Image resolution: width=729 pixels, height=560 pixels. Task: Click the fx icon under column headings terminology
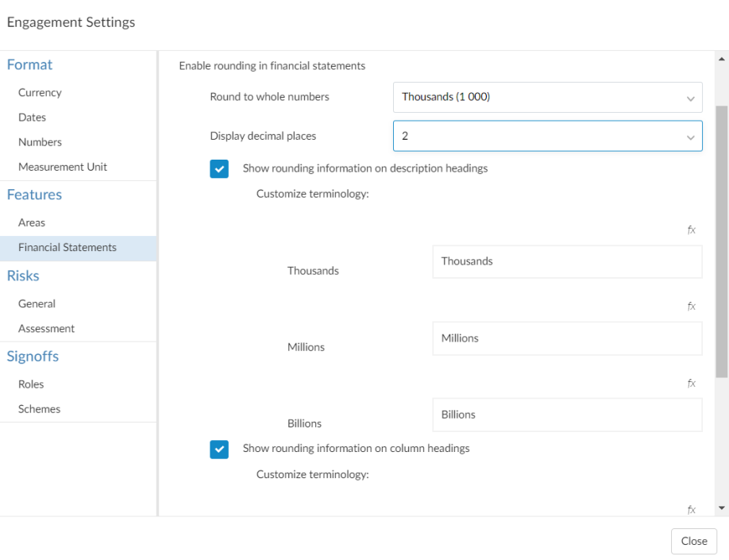pyautogui.click(x=691, y=510)
